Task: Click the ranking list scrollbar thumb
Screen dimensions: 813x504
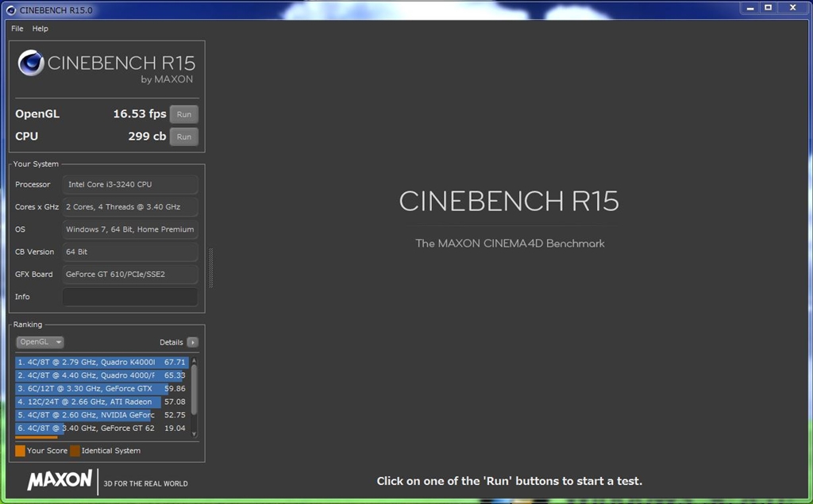Action: 195,390
